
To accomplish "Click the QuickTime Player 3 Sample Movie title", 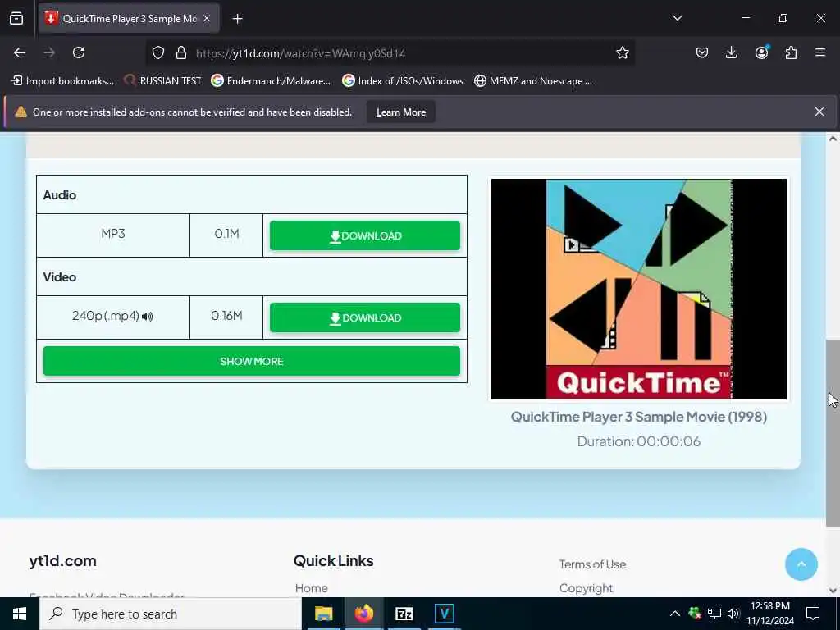I will pyautogui.click(x=638, y=417).
